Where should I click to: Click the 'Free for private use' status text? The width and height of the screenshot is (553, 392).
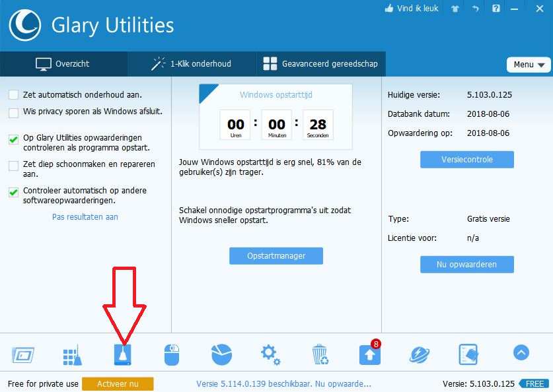(x=43, y=384)
